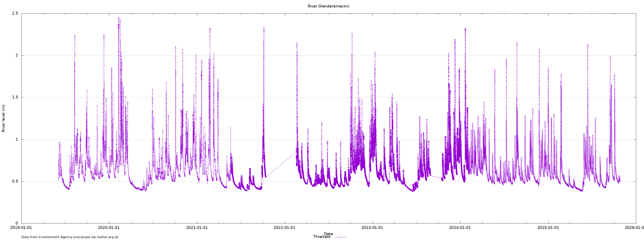Select the 2021-01-01 date tick label
Screen dimensions: 644x242
click(197, 227)
